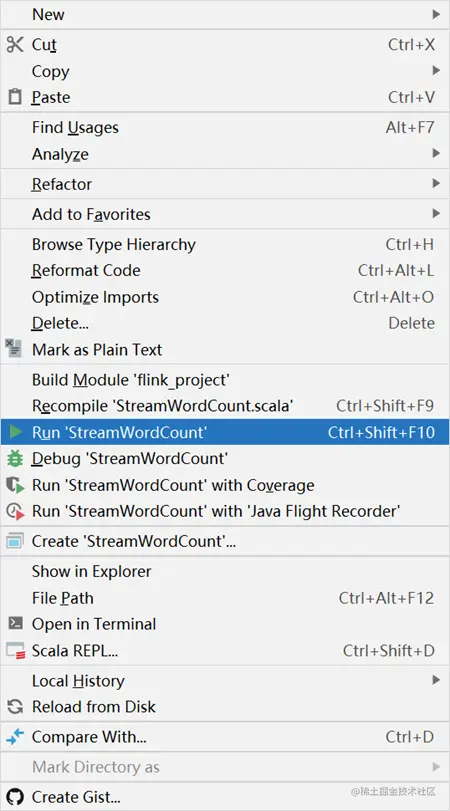This screenshot has height=811, width=450.
Task: Click the Run with Coverage shield icon
Action: (15, 485)
